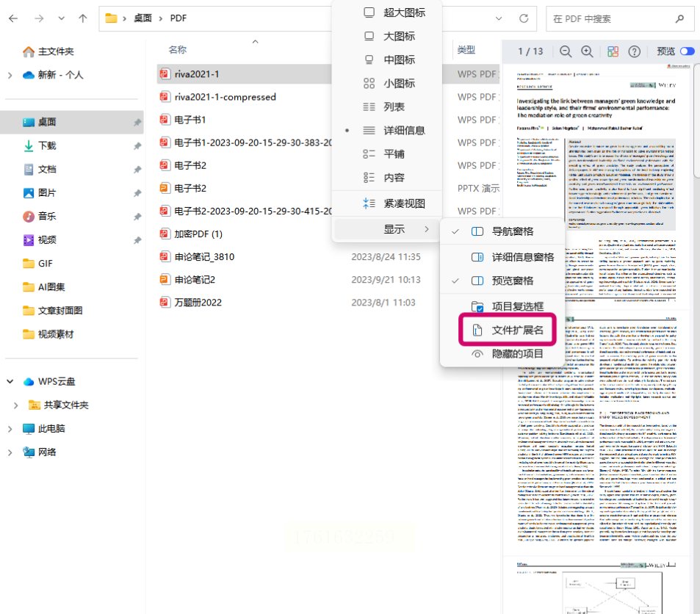Select file 加密PDF (1)
This screenshot has width=700, height=614.
tap(198, 234)
